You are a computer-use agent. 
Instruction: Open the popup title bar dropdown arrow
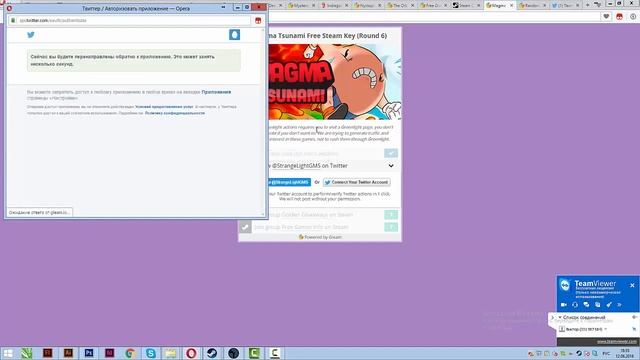223,7
